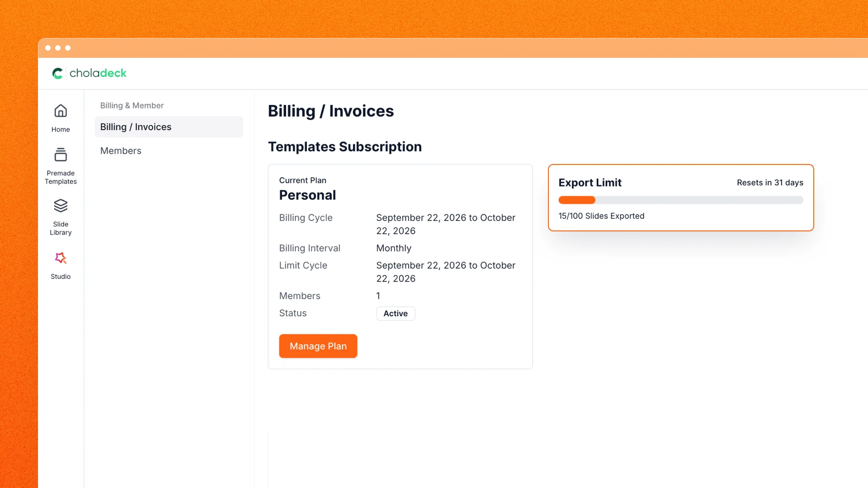This screenshot has width=868, height=488.
Task: Click the Export Limit progress bar
Action: [681, 200]
